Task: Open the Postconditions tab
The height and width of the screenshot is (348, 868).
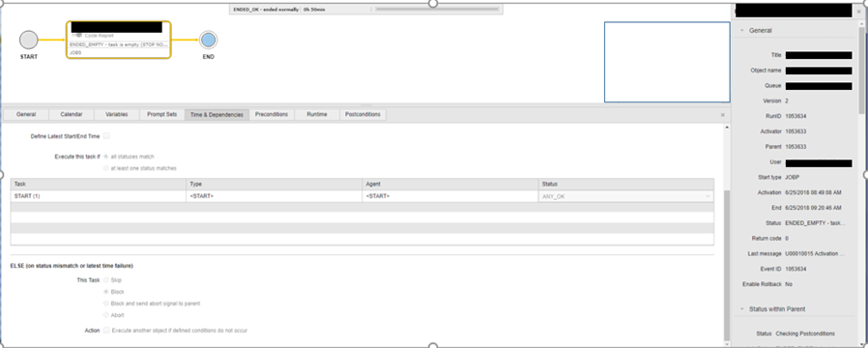Action: (362, 114)
